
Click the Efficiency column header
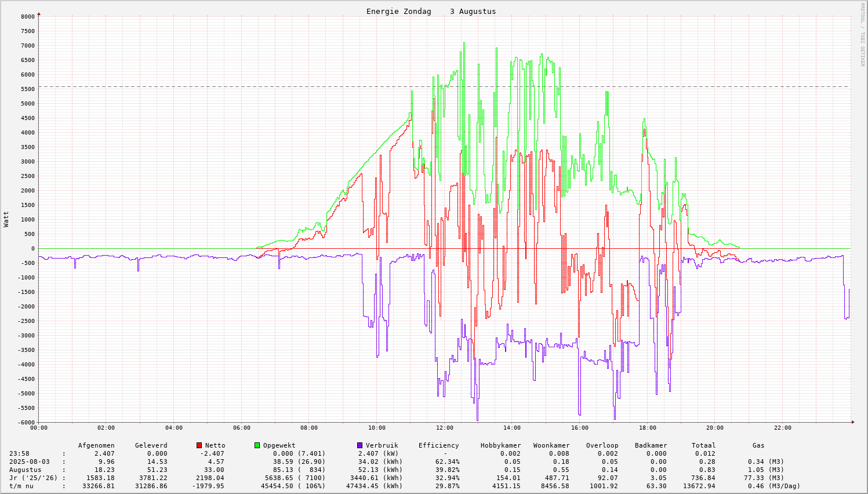(438, 445)
